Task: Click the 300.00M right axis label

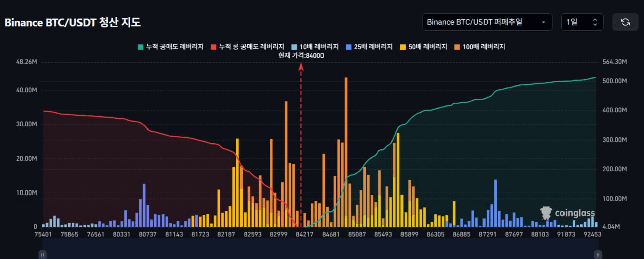Action: coord(615,140)
